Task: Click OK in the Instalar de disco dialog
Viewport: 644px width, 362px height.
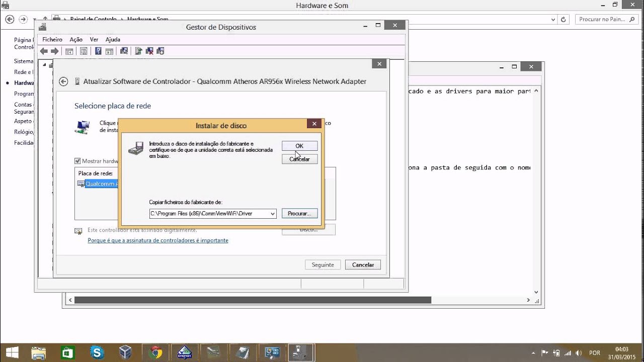Action: (x=299, y=146)
